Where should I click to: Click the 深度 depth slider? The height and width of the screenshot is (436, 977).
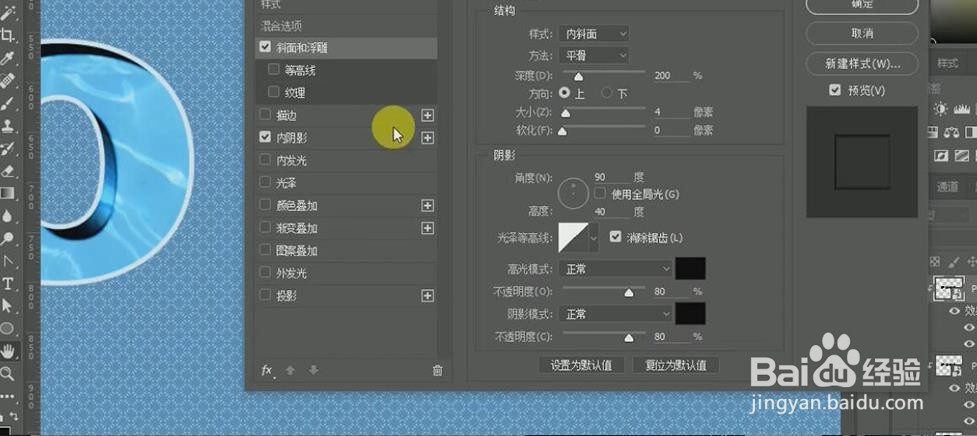pos(604,75)
